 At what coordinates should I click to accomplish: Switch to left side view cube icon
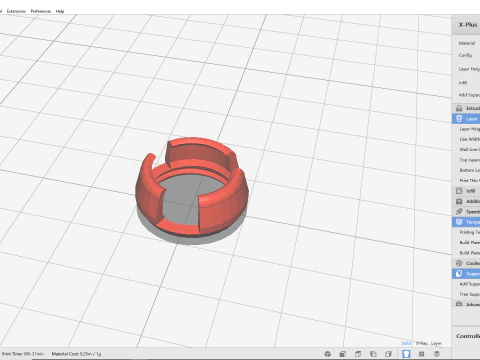tap(373, 354)
